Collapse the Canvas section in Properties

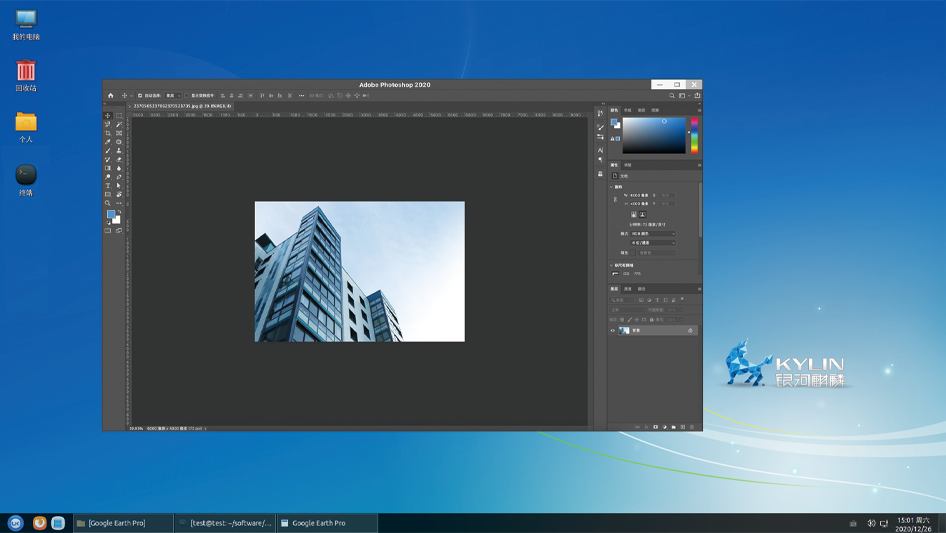click(611, 187)
